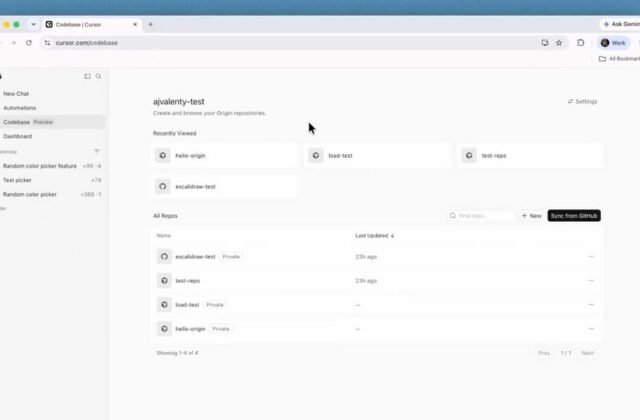Click the Find repo search field
The width and height of the screenshot is (640, 420).
481,216
